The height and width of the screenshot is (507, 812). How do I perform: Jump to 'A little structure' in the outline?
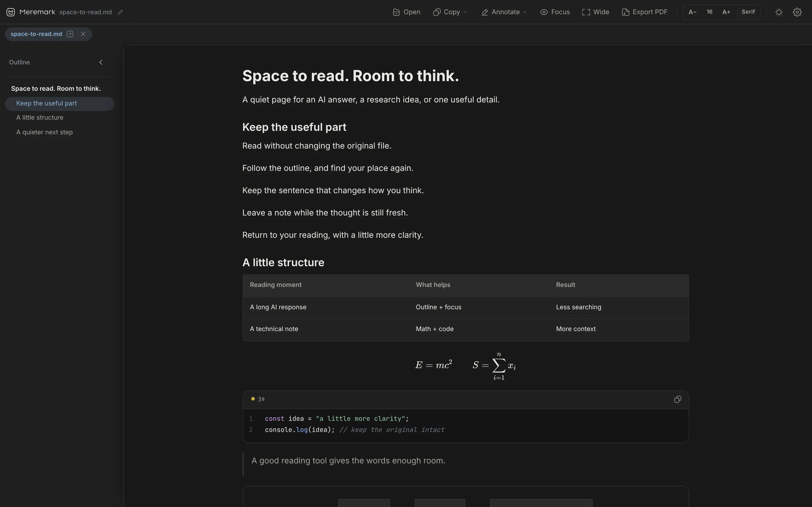[x=40, y=117]
